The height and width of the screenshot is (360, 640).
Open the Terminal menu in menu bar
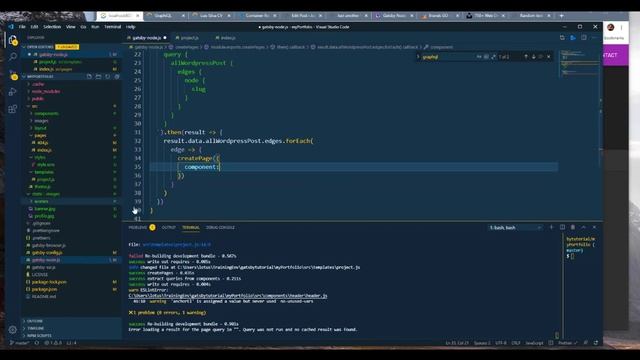(112, 27)
